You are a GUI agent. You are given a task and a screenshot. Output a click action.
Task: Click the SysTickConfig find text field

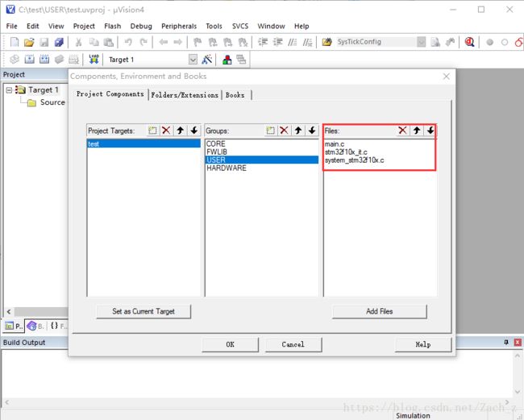pyautogui.click(x=376, y=42)
